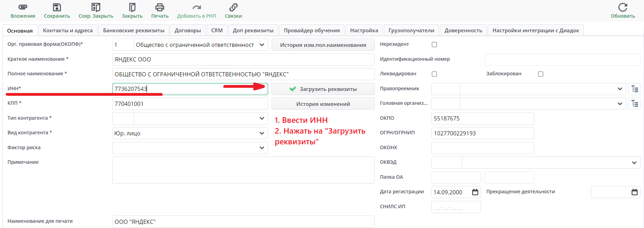The image size is (644, 228).
Task: Open the Контакты и адреса tab
Action: 68,31
